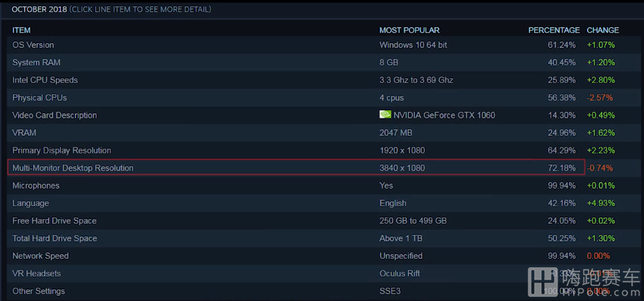The height and width of the screenshot is (301, 644).
Task: Expand the System RAM row
Action: tap(322, 62)
